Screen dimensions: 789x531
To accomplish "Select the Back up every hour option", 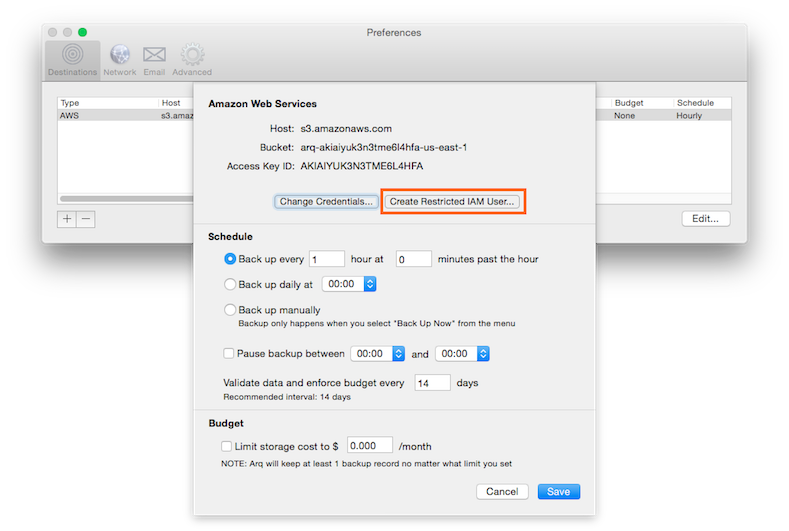I will tap(231, 259).
